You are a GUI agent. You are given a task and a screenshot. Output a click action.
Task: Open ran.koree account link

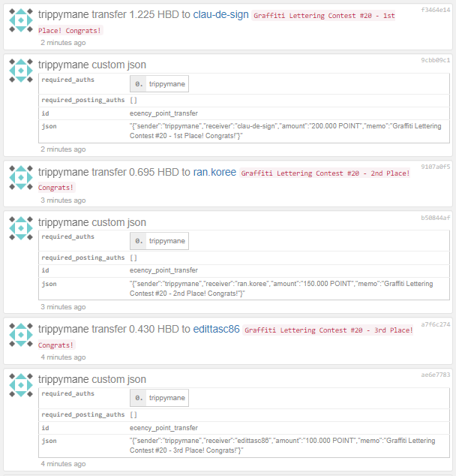[x=214, y=172]
